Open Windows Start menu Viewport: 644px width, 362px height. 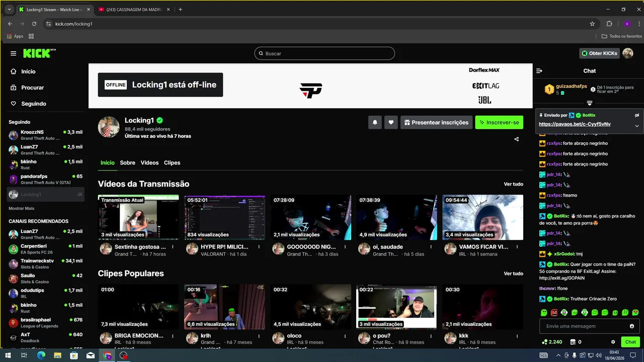9,355
